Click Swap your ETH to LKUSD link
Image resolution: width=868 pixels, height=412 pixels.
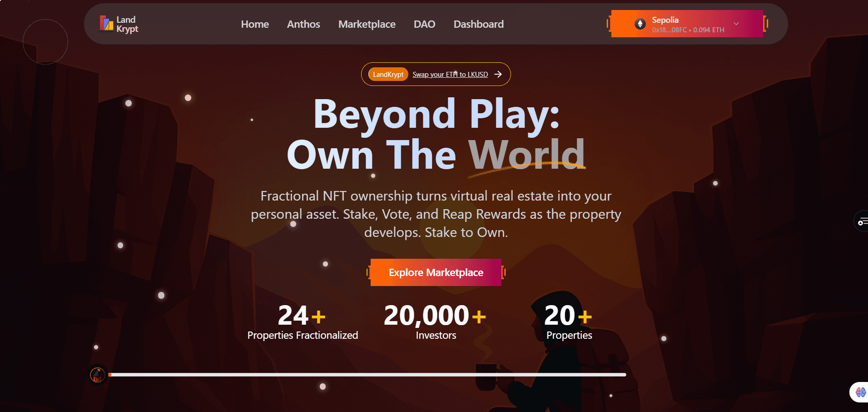click(450, 75)
